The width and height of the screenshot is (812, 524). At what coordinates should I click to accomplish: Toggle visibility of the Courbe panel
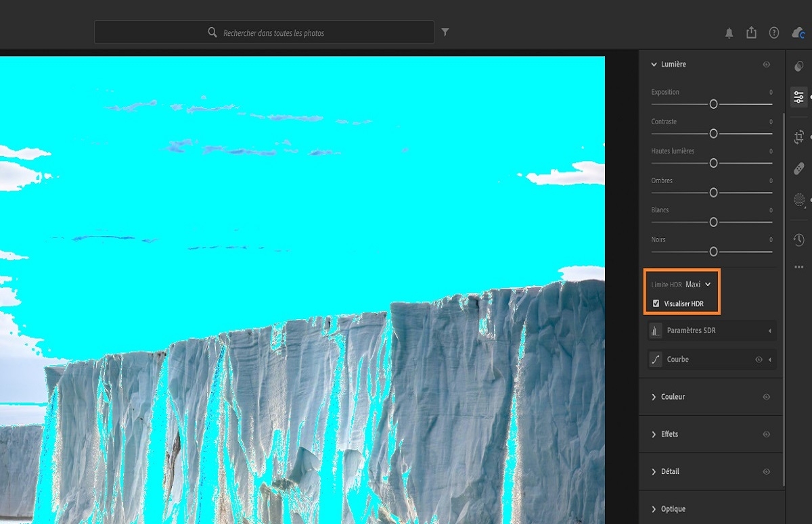[759, 359]
